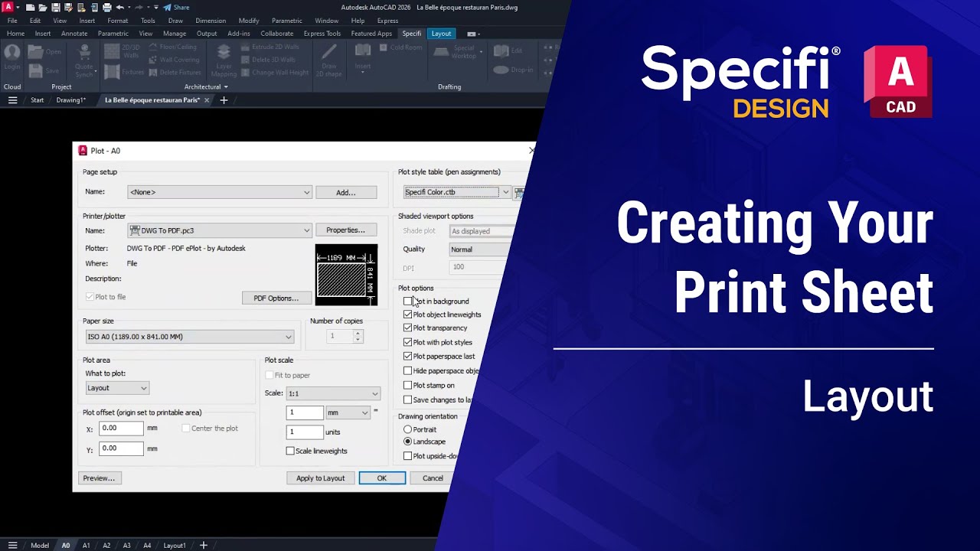Enable Scale lineweights checkbox

[x=290, y=451]
